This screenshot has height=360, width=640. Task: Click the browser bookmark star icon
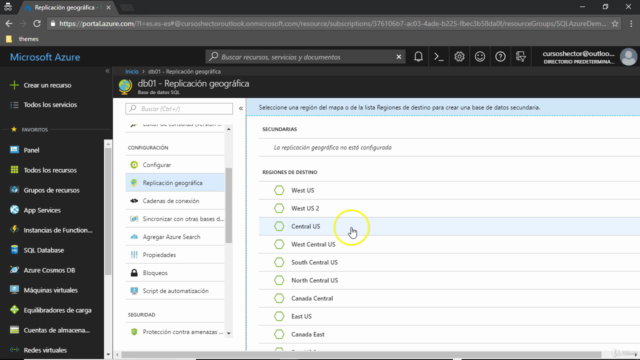coord(615,24)
